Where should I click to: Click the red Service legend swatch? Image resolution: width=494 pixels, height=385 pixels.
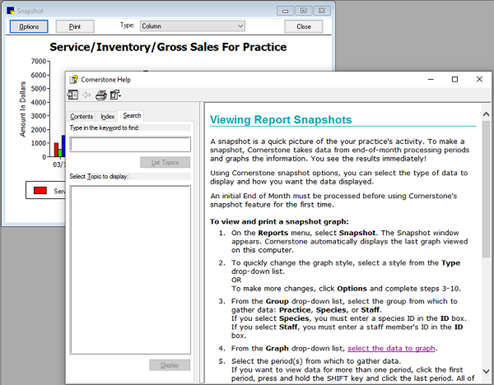pyautogui.click(x=40, y=190)
